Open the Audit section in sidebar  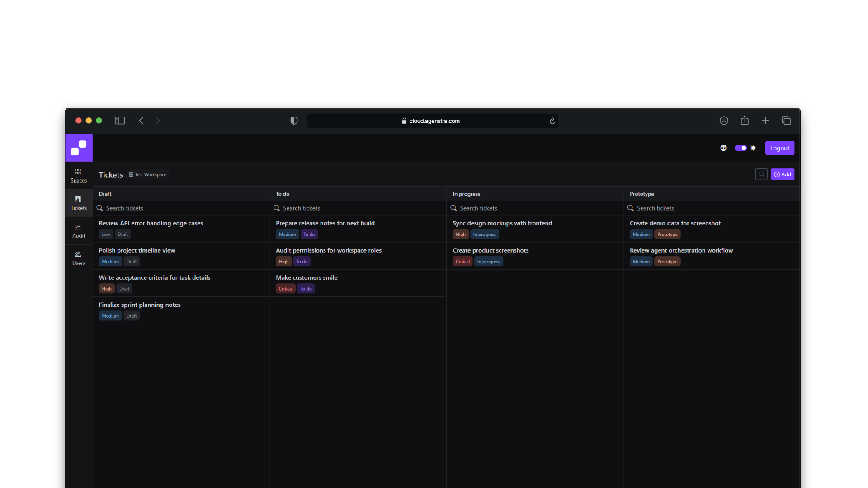[78, 230]
